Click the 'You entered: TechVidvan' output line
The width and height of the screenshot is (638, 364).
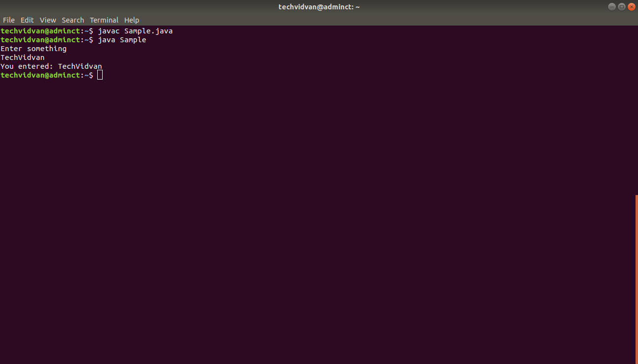coord(51,66)
